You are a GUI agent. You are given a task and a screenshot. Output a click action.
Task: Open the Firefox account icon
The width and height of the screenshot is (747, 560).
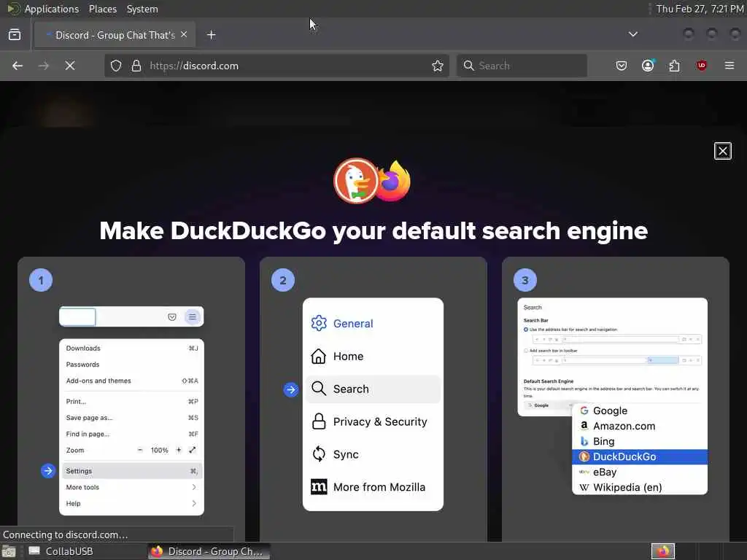click(x=648, y=66)
